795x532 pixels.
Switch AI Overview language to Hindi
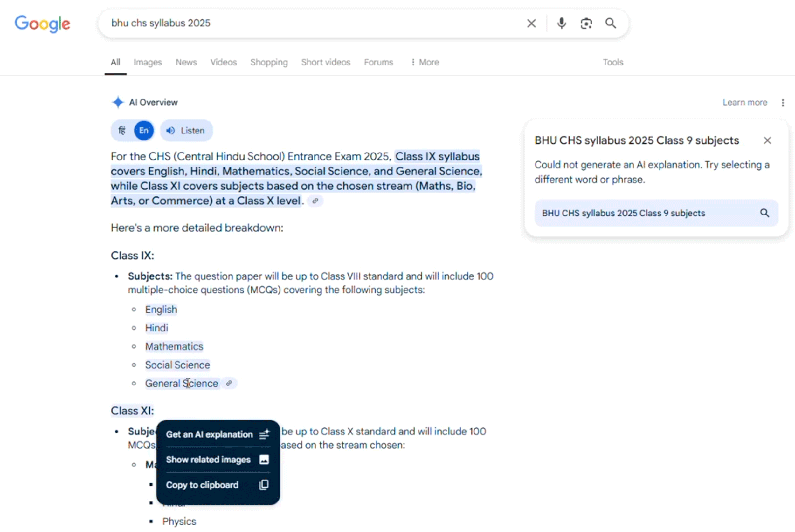[122, 130]
